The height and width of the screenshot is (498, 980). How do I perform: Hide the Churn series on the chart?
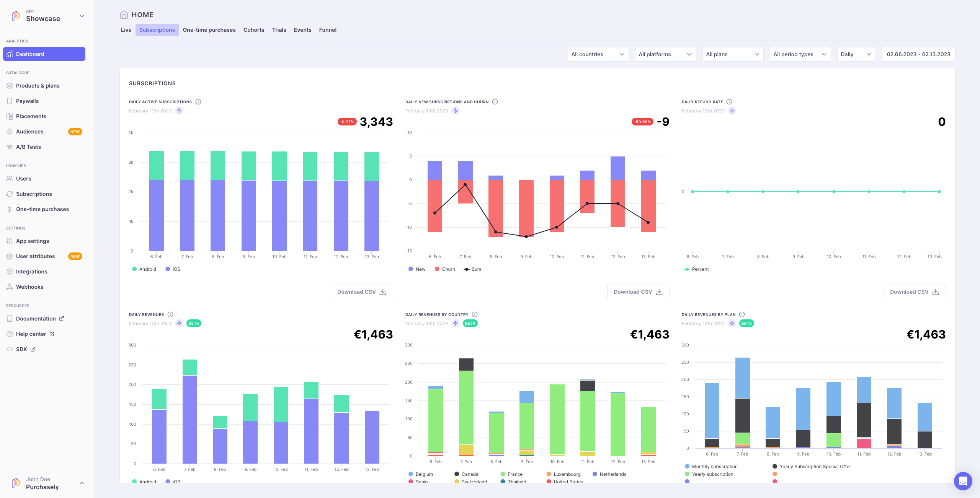click(x=445, y=269)
